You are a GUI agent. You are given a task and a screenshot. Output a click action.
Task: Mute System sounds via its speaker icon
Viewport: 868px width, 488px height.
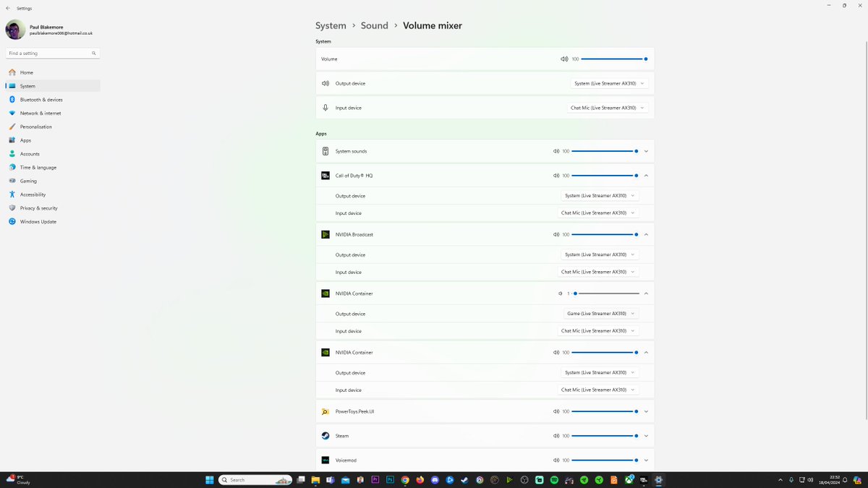tap(556, 151)
